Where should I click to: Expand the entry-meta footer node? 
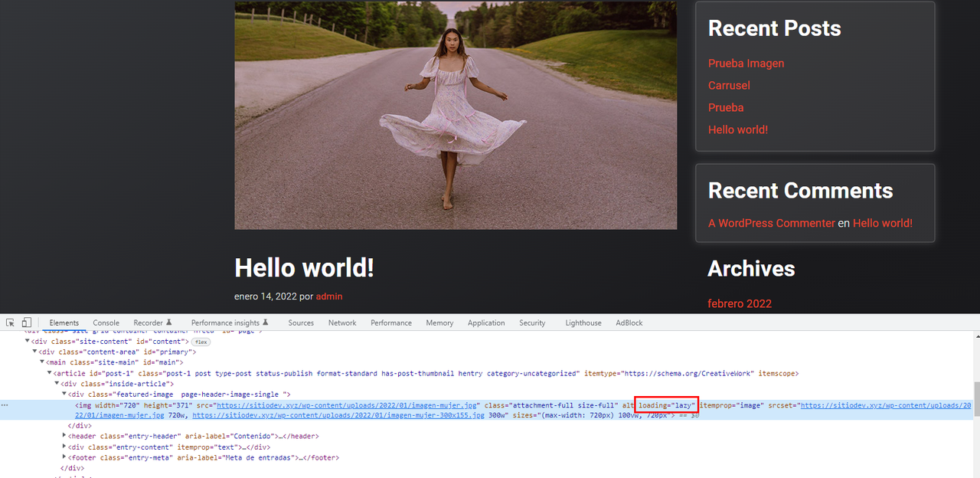coord(64,457)
